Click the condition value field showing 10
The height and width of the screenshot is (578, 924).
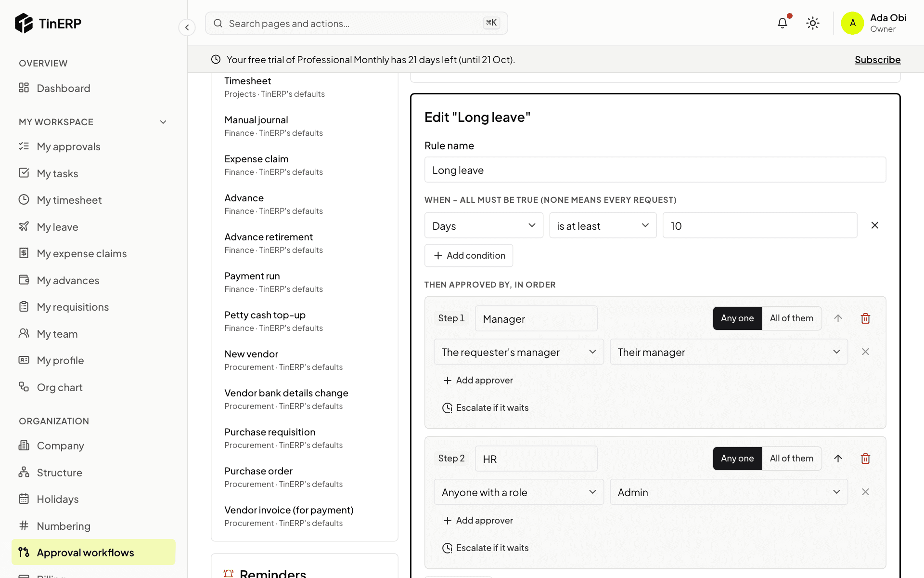click(760, 225)
